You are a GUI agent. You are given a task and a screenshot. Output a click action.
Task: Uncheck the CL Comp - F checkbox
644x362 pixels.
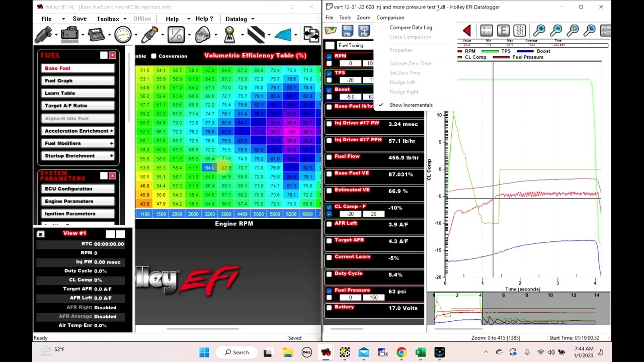[329, 207]
